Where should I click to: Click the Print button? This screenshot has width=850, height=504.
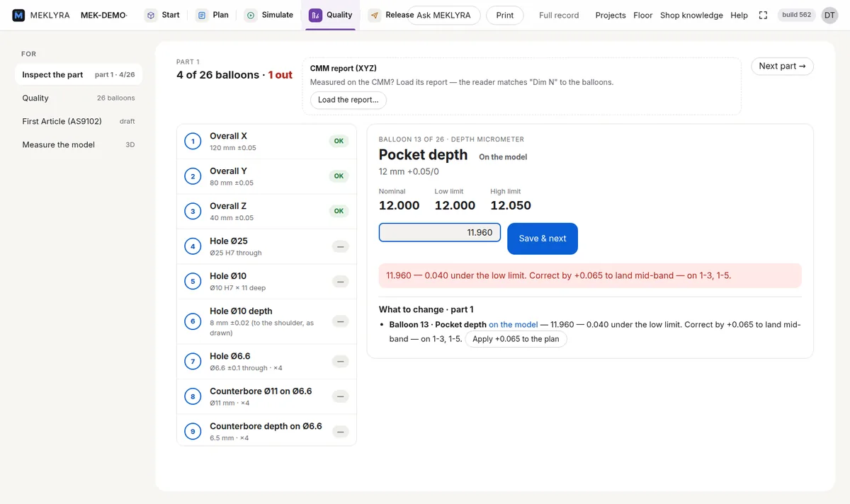coord(505,15)
